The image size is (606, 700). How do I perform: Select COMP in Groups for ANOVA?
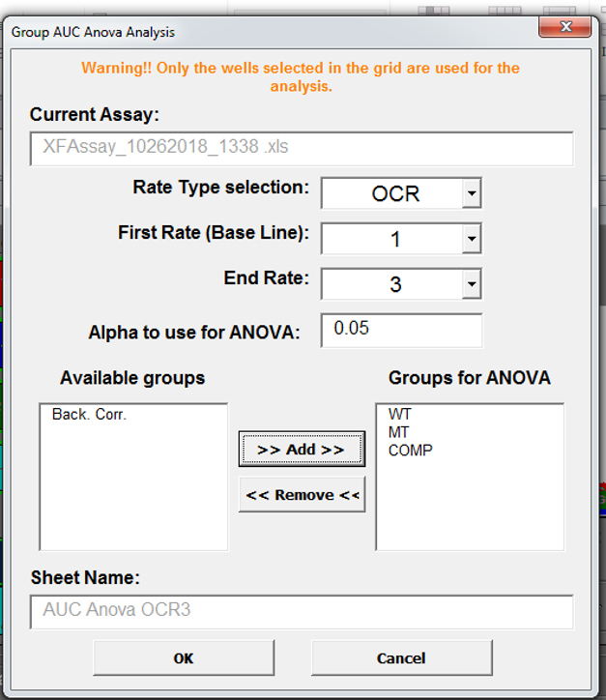(x=411, y=450)
